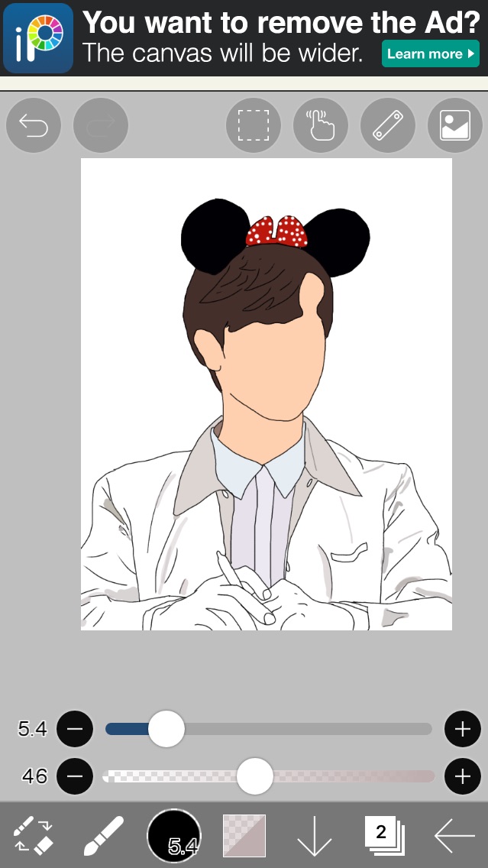Tap the red polka-dot bow on canvas
The height and width of the screenshot is (868, 488).
pyautogui.click(x=276, y=232)
